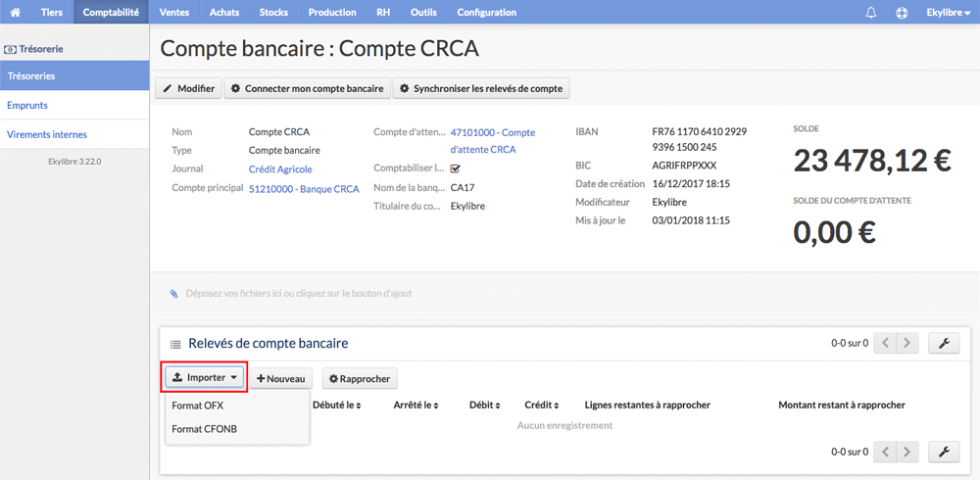Open the Tiers menu

[x=52, y=12]
